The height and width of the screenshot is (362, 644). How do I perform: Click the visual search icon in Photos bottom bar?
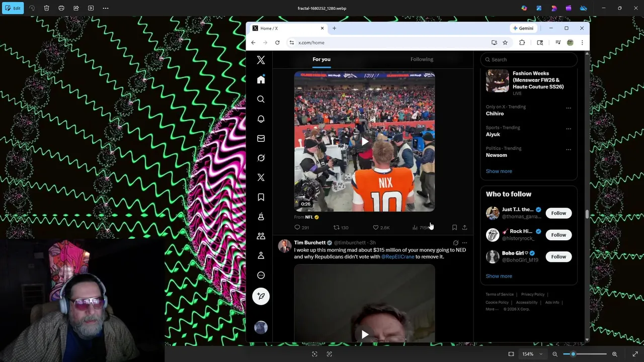click(x=314, y=354)
